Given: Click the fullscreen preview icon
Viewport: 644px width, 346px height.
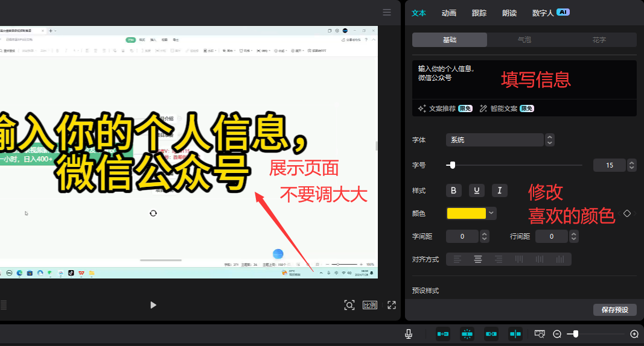Looking at the screenshot, I should click(x=391, y=305).
